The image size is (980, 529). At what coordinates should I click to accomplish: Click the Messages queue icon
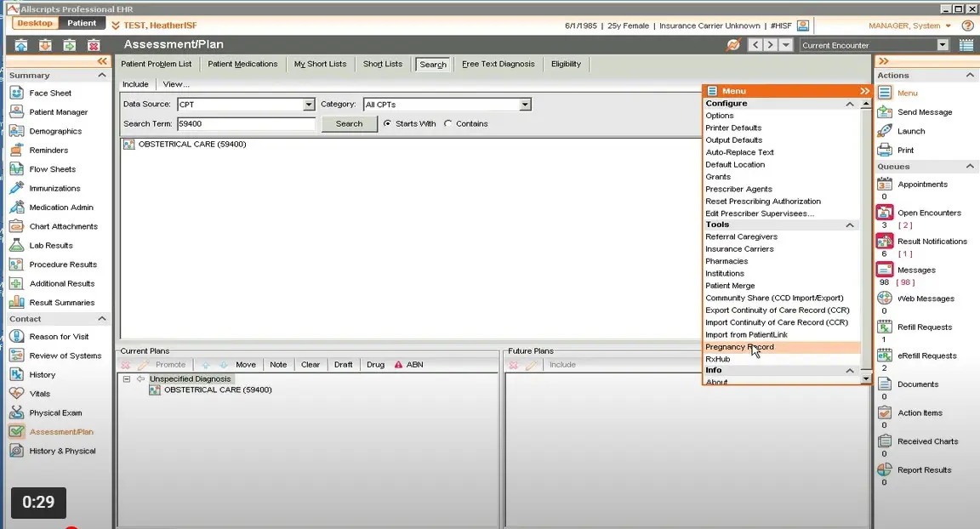click(x=885, y=270)
